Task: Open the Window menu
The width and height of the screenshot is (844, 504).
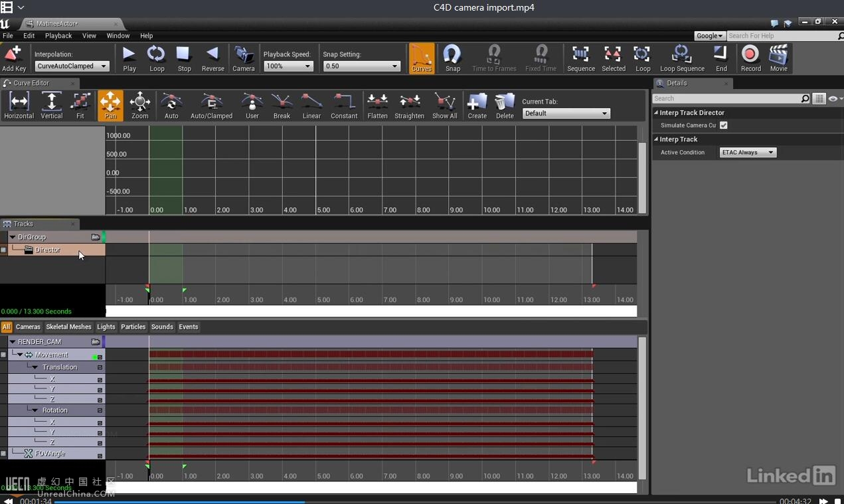Action: click(118, 35)
